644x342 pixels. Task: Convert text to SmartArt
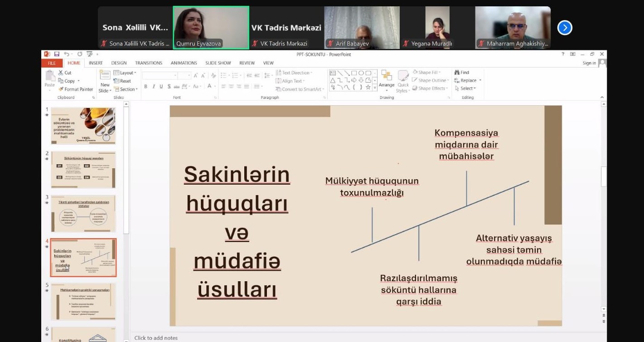click(300, 89)
